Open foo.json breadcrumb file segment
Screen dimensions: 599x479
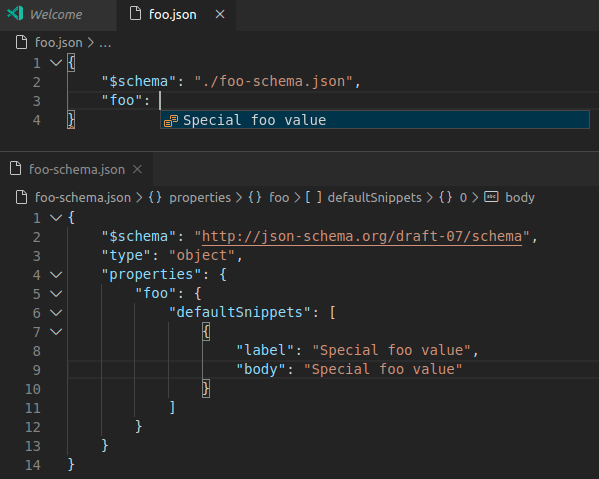pyautogui.click(x=58, y=42)
